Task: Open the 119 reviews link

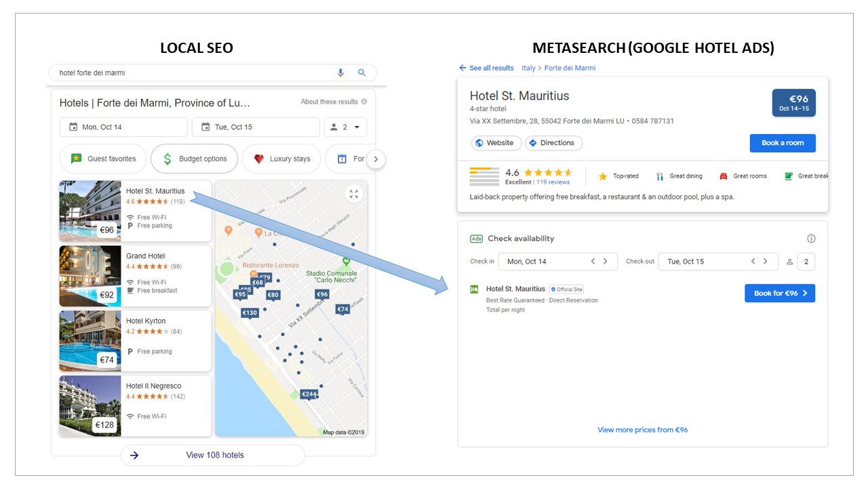Action: [553, 182]
